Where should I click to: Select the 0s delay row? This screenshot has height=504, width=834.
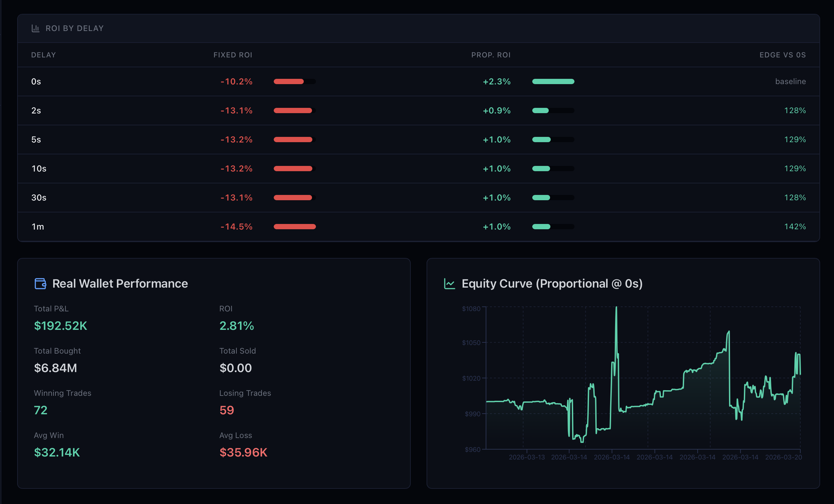click(x=36, y=81)
